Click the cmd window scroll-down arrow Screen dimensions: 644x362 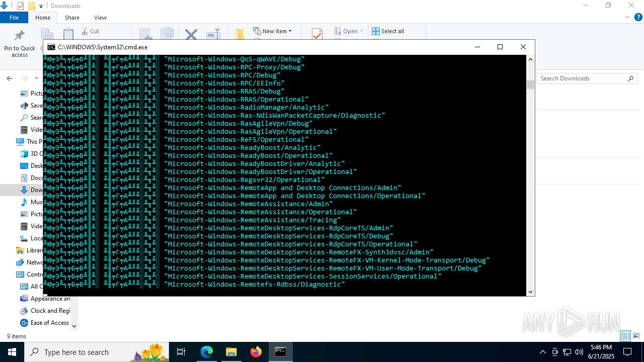pyautogui.click(x=530, y=292)
